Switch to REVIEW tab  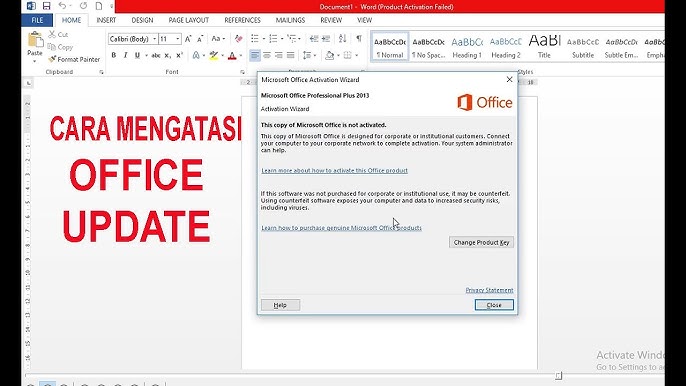pyautogui.click(x=331, y=20)
